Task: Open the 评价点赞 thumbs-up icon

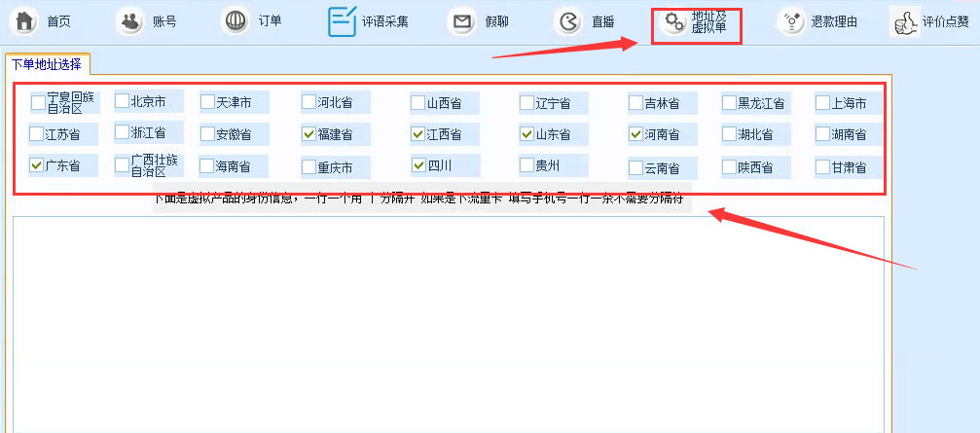Action: (x=905, y=21)
